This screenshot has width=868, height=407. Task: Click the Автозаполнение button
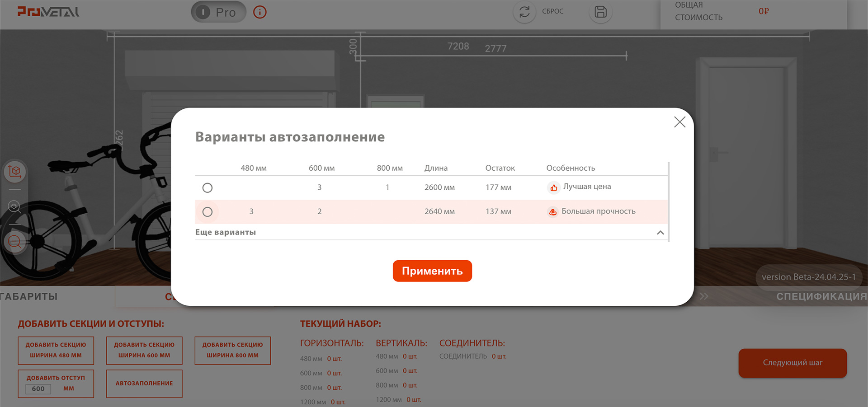[x=144, y=384]
